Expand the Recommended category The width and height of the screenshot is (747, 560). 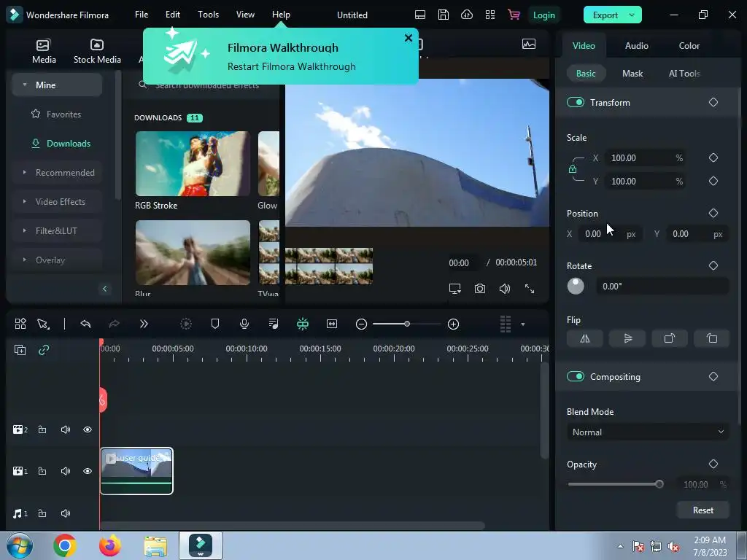[25, 172]
